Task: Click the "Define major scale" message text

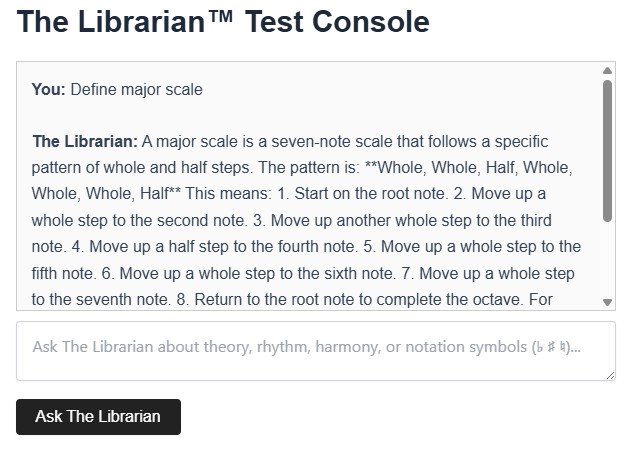Action: click(136, 90)
